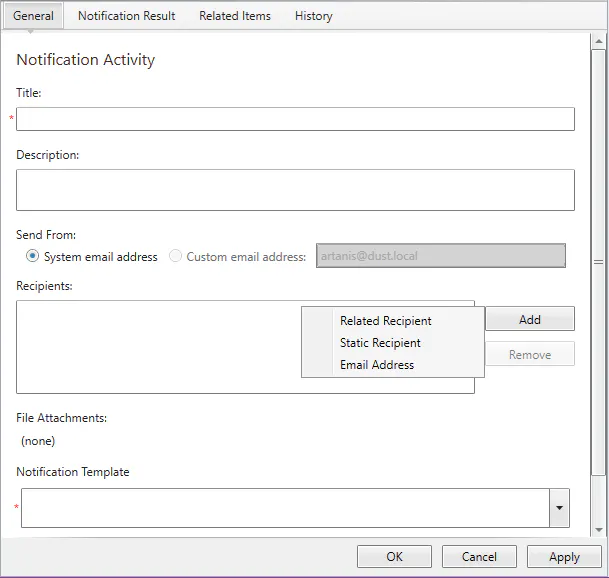Open the Related Items tab
This screenshot has height=578, width=609.
pyautogui.click(x=235, y=16)
